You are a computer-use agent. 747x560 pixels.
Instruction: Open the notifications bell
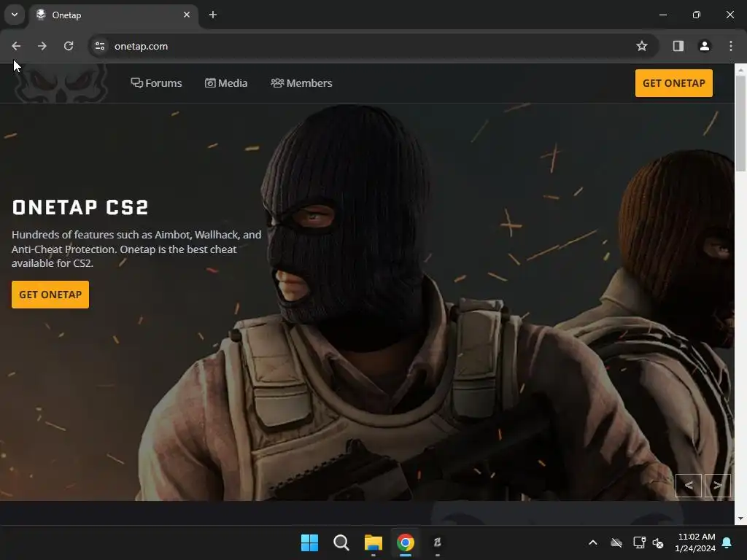point(727,542)
